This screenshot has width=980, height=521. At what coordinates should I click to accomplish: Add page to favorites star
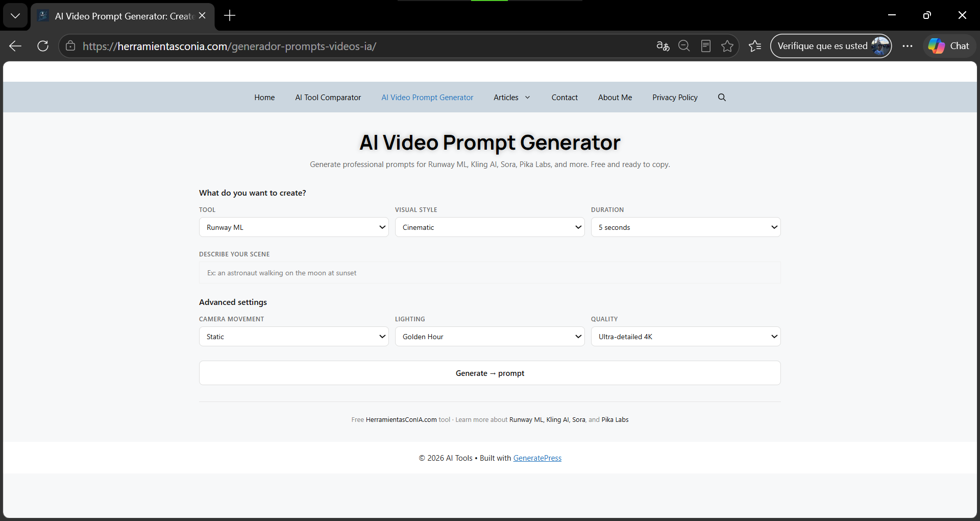pyautogui.click(x=727, y=46)
